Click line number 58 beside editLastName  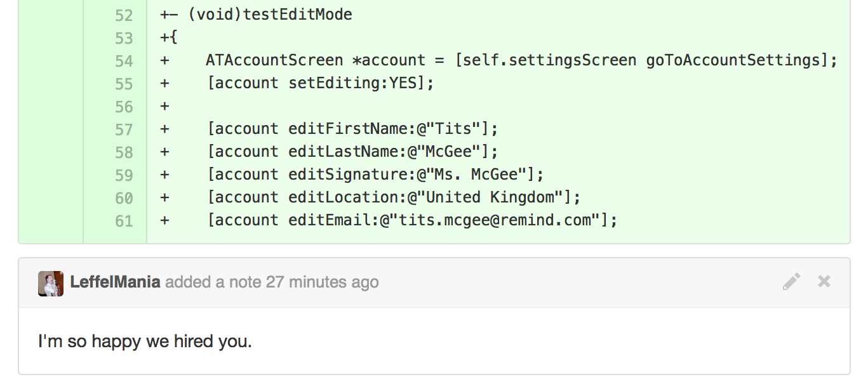(x=124, y=152)
